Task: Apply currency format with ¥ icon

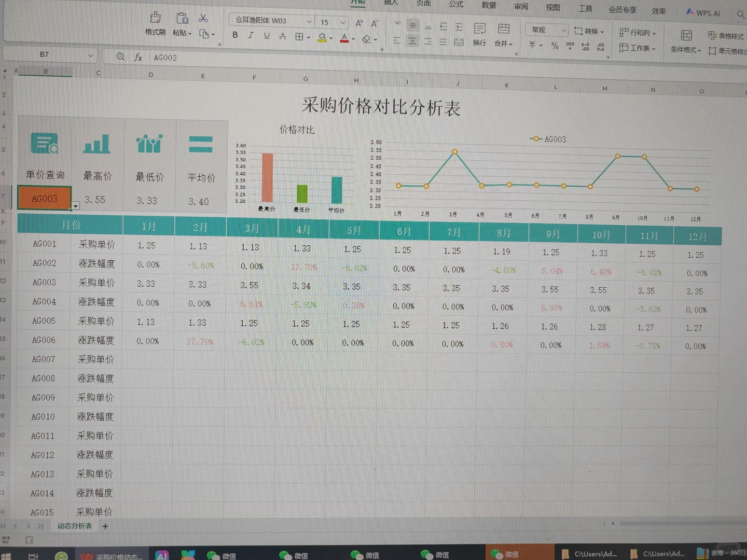Action: click(x=533, y=46)
